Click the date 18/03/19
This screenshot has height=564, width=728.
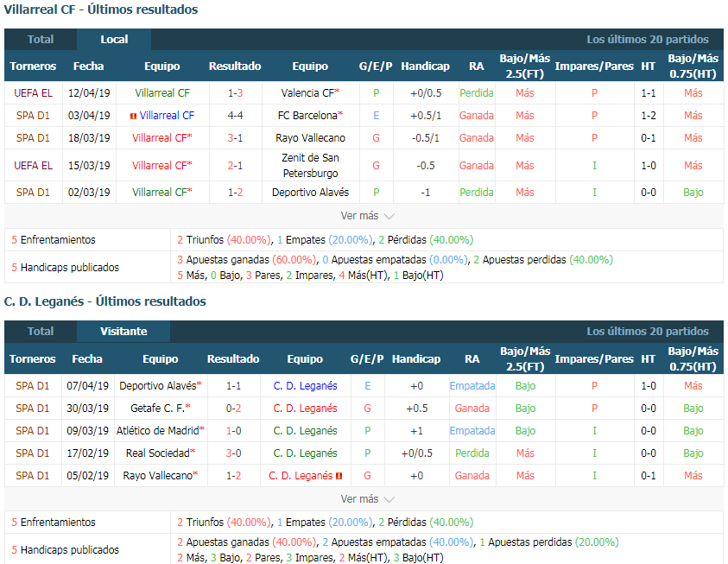(89, 138)
